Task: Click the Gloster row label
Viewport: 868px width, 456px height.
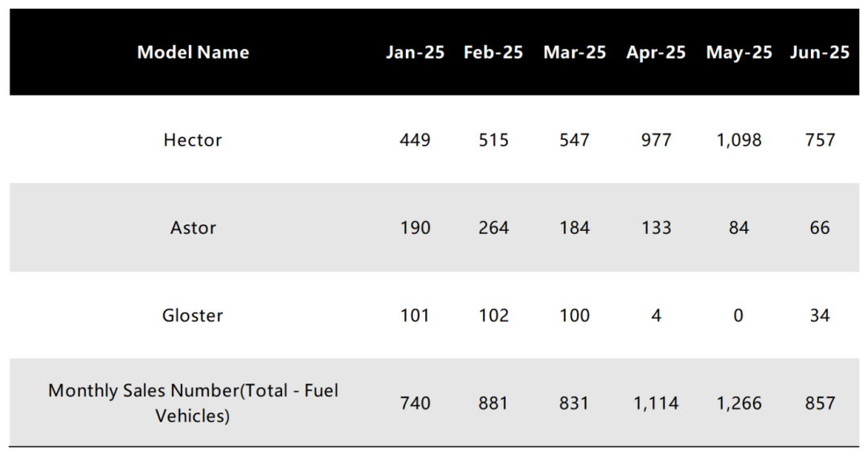Action: (x=193, y=315)
